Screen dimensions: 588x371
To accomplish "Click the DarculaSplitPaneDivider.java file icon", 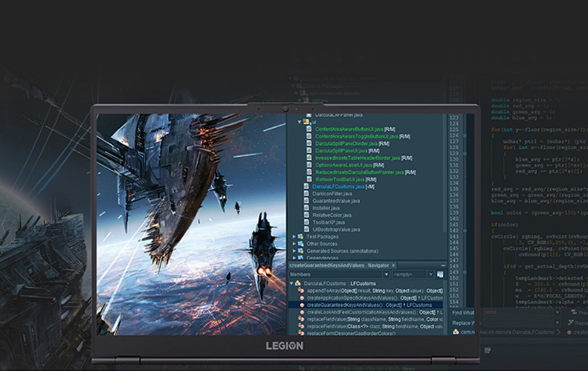I will [309, 144].
